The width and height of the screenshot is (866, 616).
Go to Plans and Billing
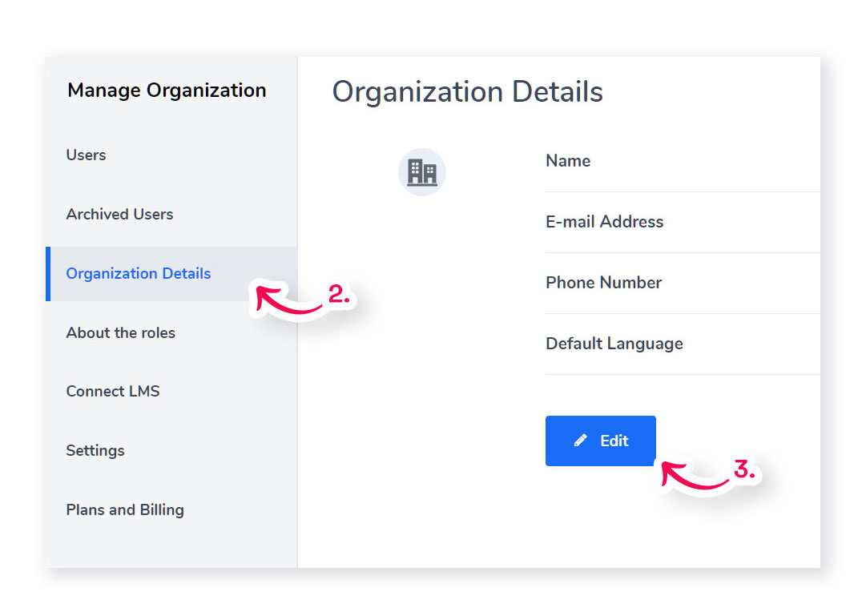point(125,509)
